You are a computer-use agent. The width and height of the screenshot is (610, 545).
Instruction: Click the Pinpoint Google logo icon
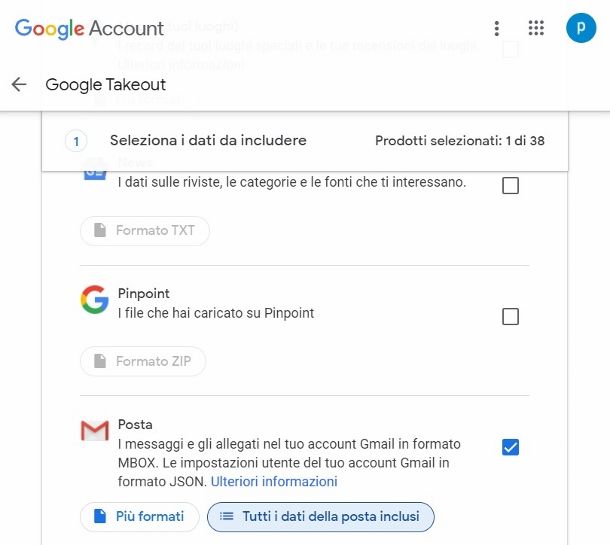94,300
